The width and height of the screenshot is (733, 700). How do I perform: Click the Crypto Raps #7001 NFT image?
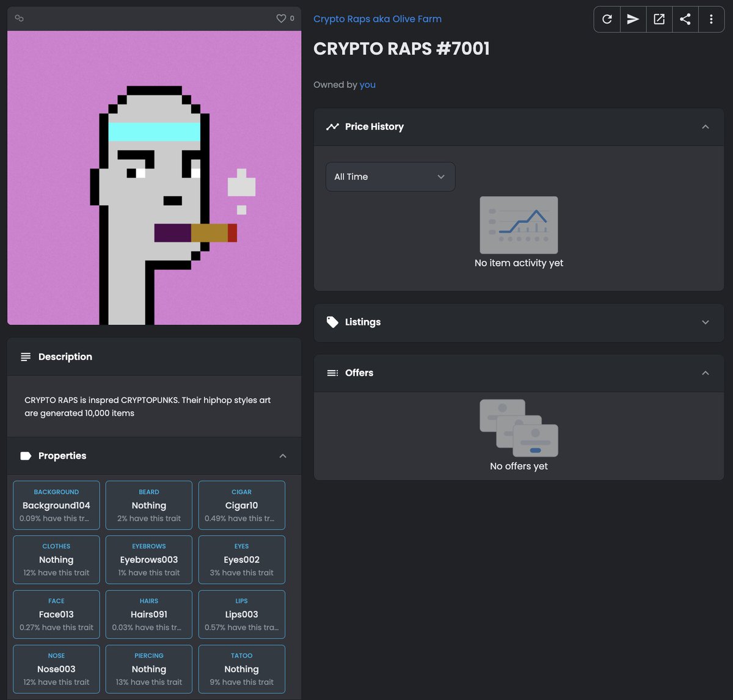[154, 178]
